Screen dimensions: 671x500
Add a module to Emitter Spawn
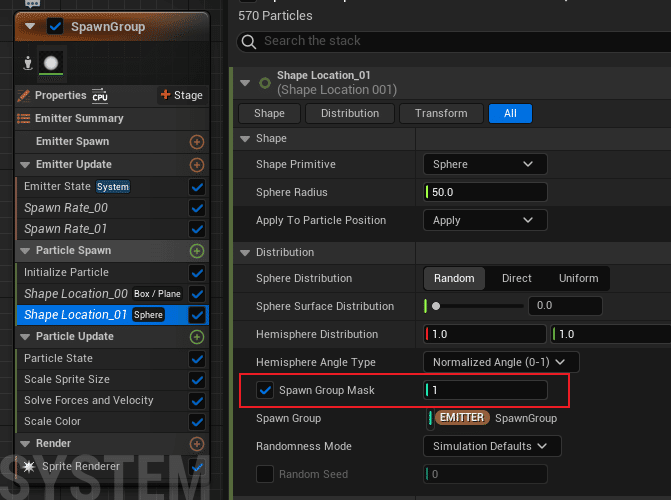(197, 142)
